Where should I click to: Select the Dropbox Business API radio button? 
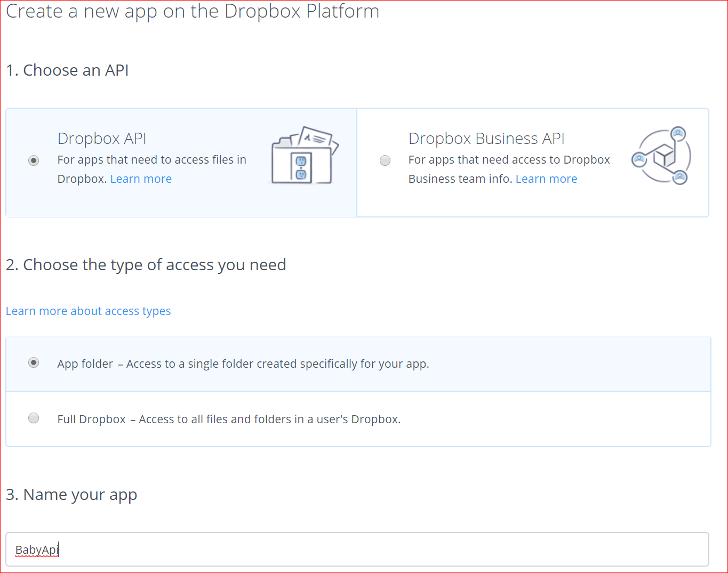click(385, 160)
